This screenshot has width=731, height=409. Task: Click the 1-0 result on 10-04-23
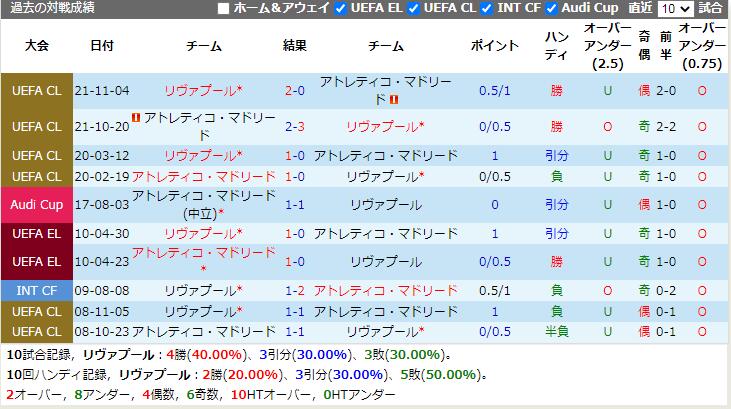pyautogui.click(x=295, y=262)
